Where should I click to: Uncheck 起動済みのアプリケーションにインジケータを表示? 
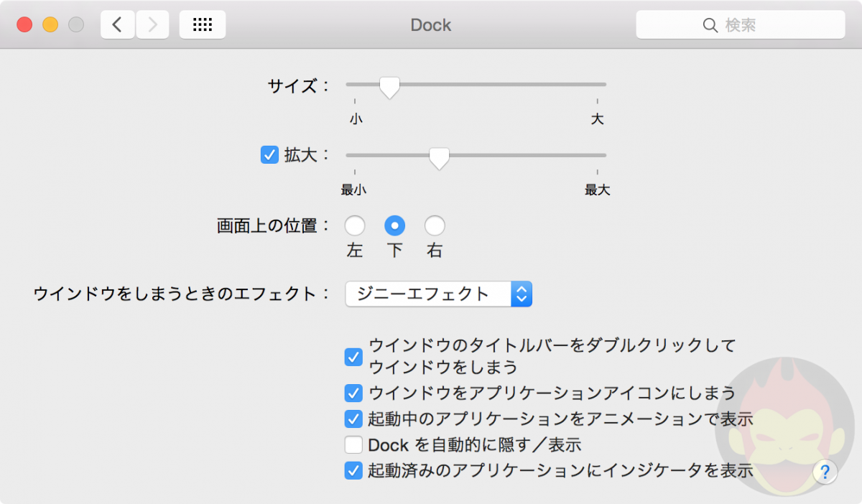click(x=353, y=471)
